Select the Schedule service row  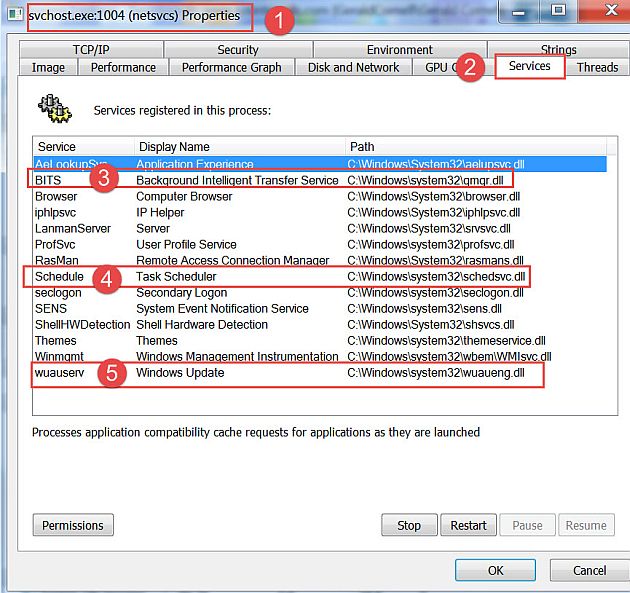pyautogui.click(x=320, y=276)
